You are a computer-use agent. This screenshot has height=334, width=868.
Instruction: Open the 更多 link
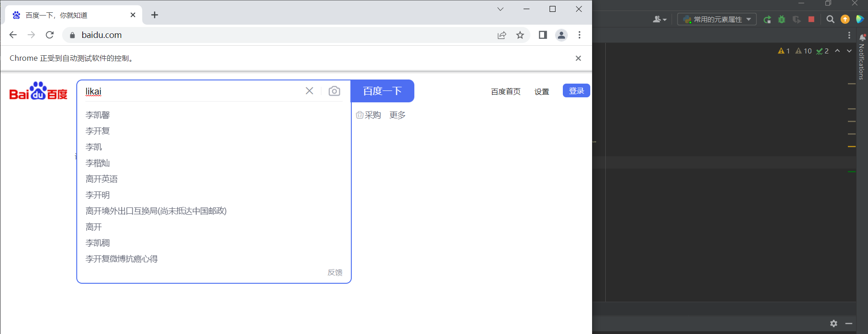(x=397, y=115)
